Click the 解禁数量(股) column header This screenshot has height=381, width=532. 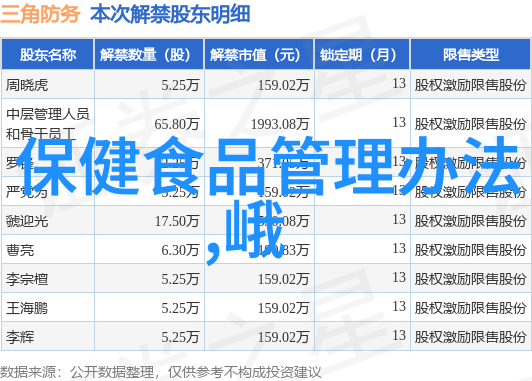tap(149, 55)
